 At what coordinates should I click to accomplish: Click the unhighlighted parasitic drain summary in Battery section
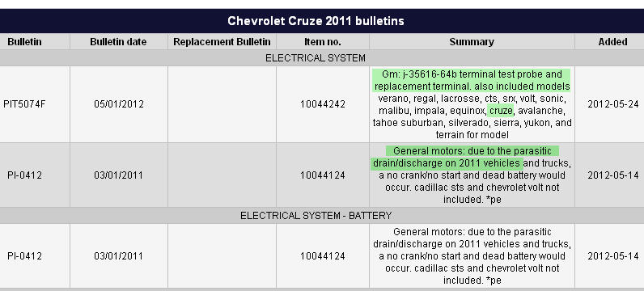472,256
